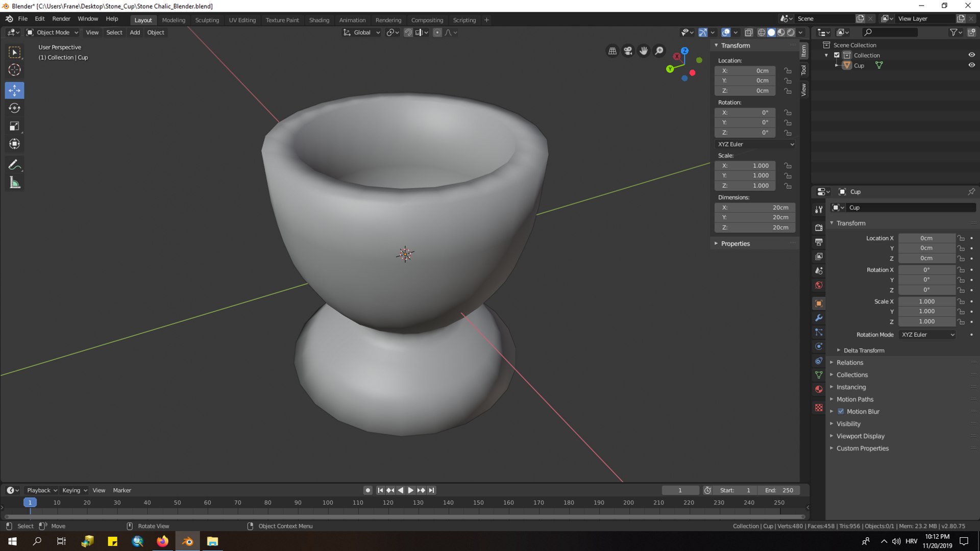The width and height of the screenshot is (980, 551).
Task: Click the End frame 250 field
Action: pos(779,490)
